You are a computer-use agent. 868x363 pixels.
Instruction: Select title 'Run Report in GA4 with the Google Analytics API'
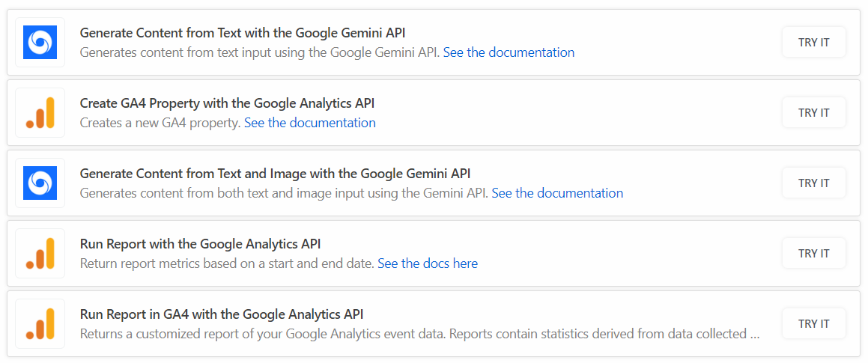(222, 314)
